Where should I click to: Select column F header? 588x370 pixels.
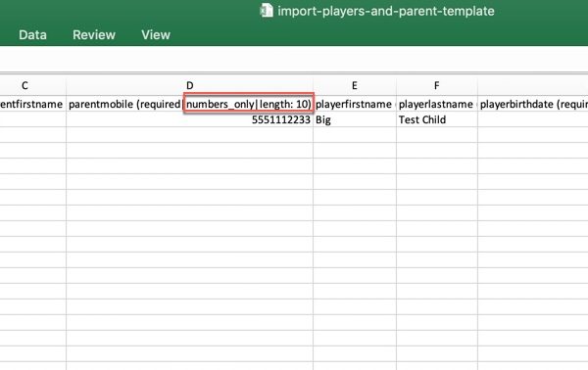(x=436, y=86)
